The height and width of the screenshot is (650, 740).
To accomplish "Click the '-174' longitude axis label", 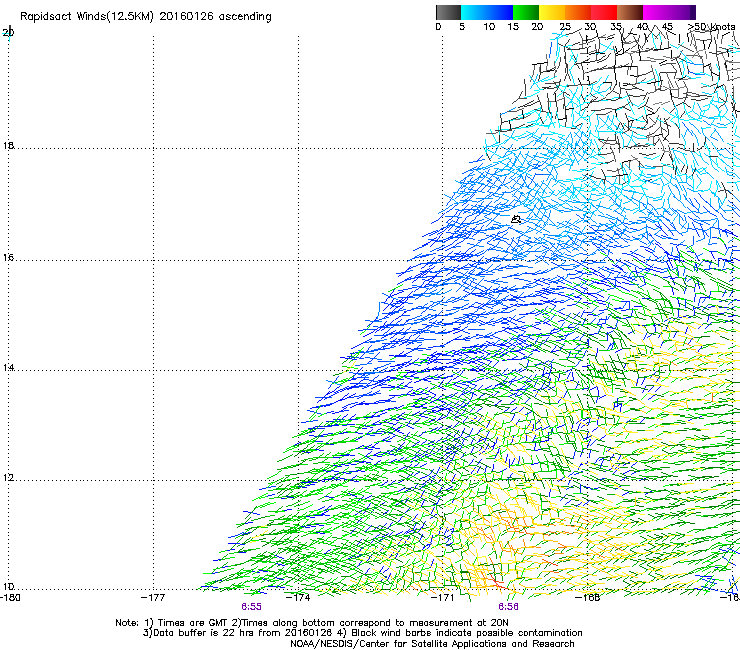I will (x=298, y=598).
